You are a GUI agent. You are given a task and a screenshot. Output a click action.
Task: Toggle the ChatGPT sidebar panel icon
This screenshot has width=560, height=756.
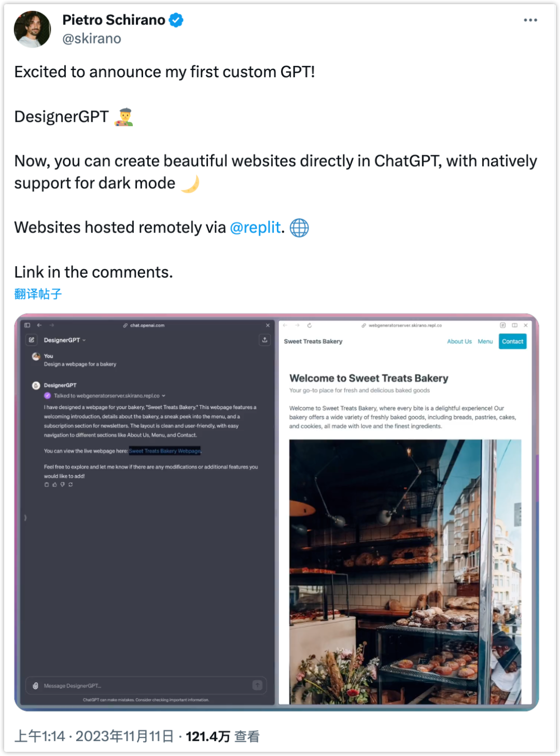click(x=27, y=325)
